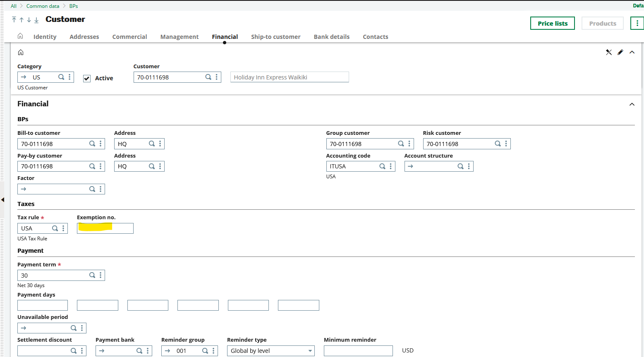The image size is (644, 357).
Task: Click the home icon in the breadcrumb bar
Action: (20, 36)
